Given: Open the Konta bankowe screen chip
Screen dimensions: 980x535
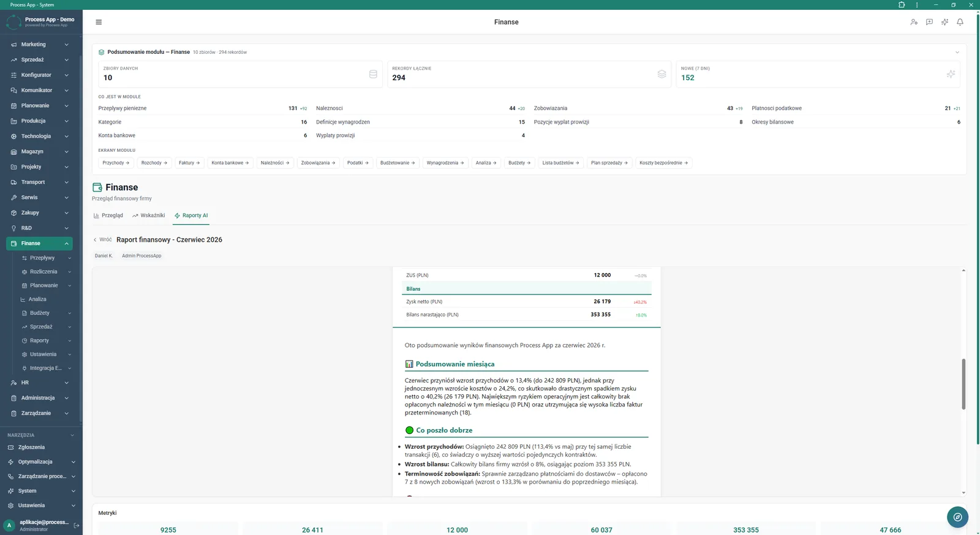Looking at the screenshot, I should [230, 163].
